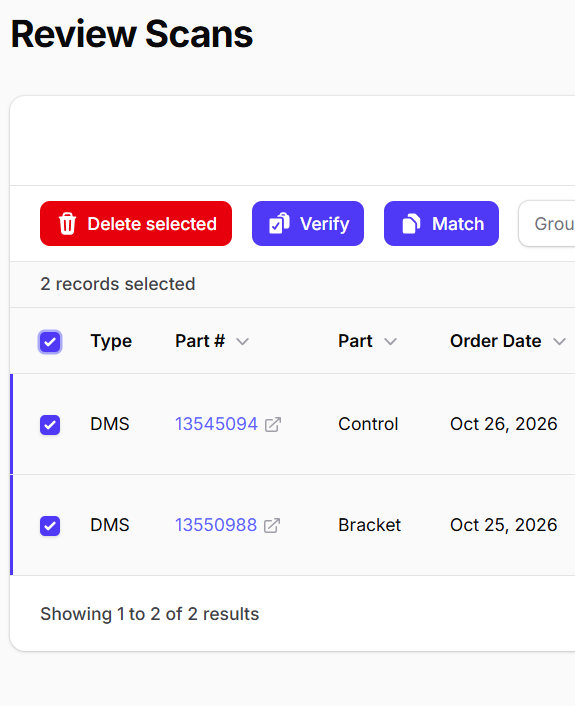Click the documents icon in Match

411,223
